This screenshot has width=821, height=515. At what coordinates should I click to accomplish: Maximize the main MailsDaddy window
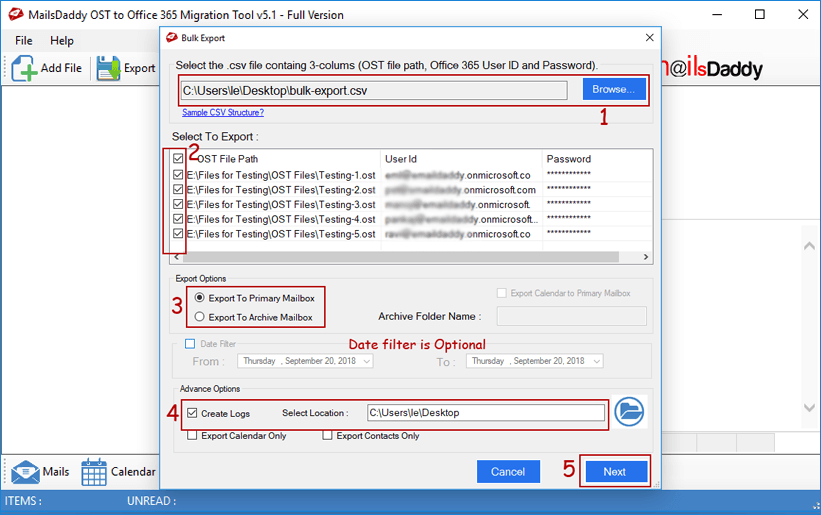coord(760,14)
